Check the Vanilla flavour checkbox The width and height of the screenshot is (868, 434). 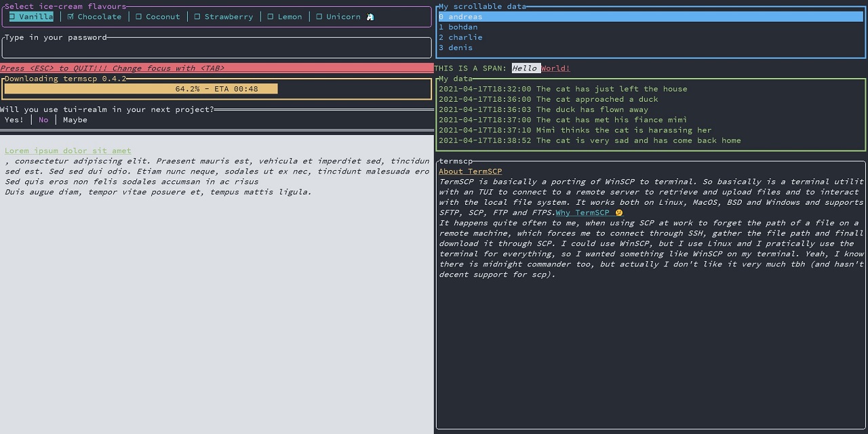point(12,17)
